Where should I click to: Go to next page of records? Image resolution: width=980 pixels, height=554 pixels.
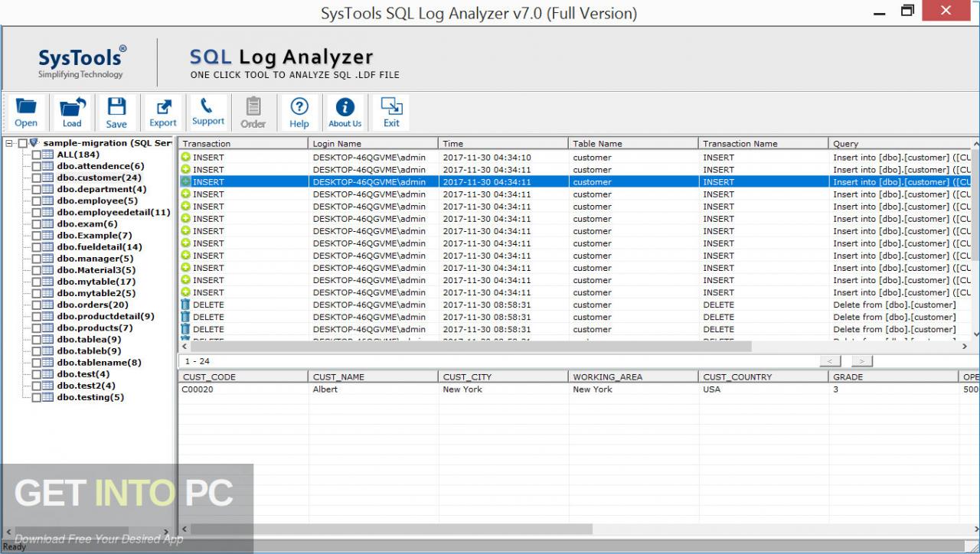click(x=862, y=360)
